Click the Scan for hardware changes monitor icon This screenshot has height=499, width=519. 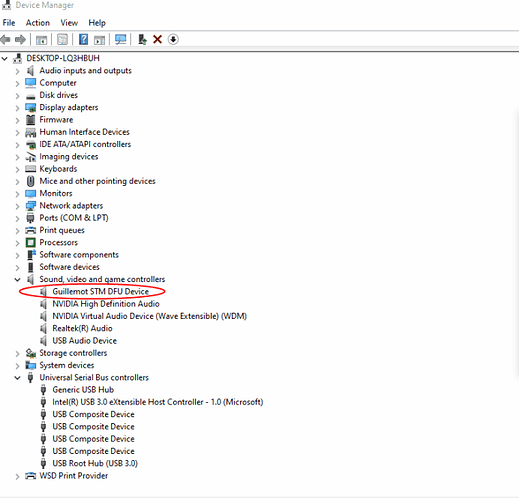[x=120, y=39]
